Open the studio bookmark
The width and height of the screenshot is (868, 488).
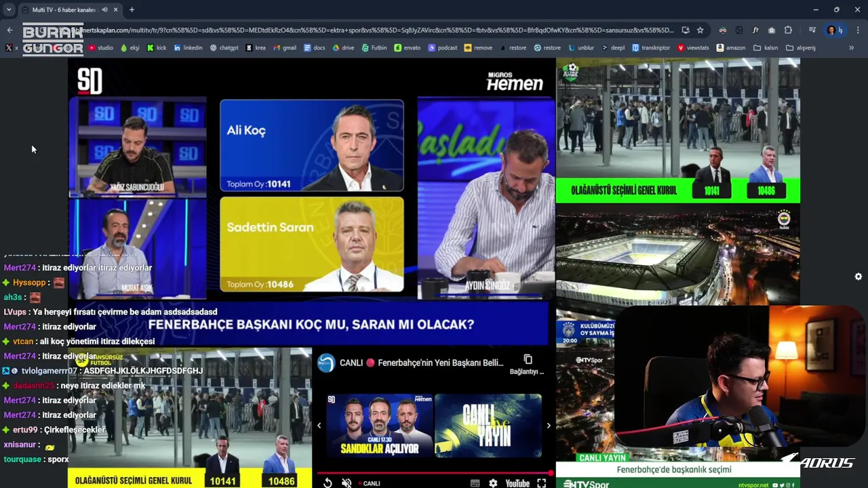(101, 47)
